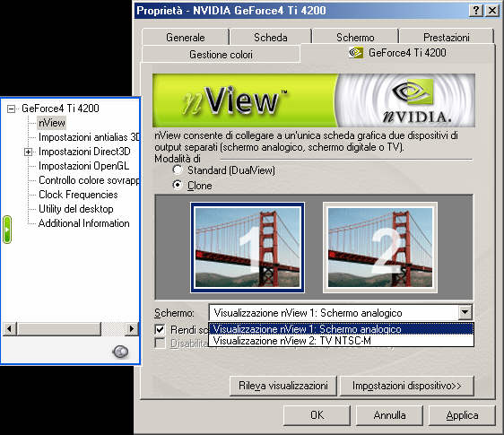Screen dimensions: 504x435
Task: Select the GeForce4 Ti 4200 tab
Action: [397, 53]
